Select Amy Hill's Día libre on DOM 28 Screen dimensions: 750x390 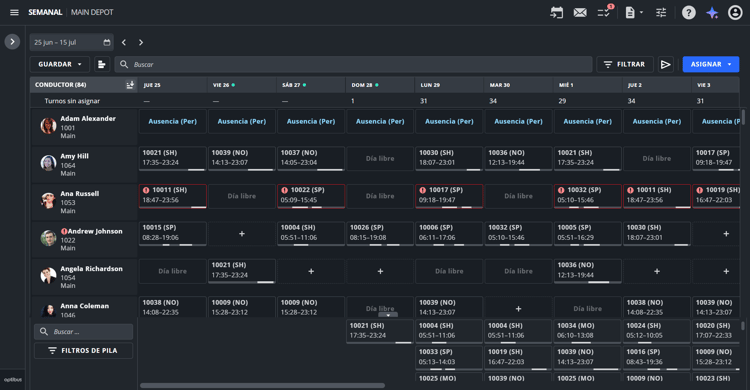pyautogui.click(x=380, y=158)
